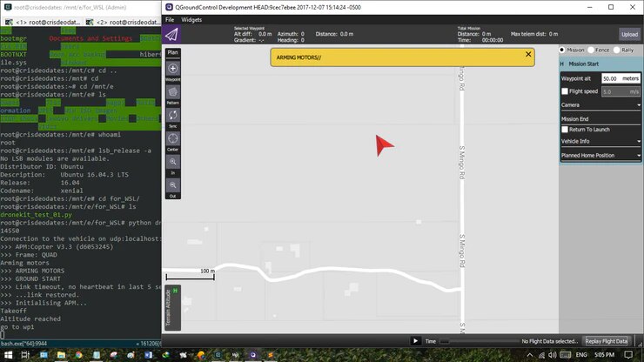Click the Terrain Altitude H marker

coord(176,291)
